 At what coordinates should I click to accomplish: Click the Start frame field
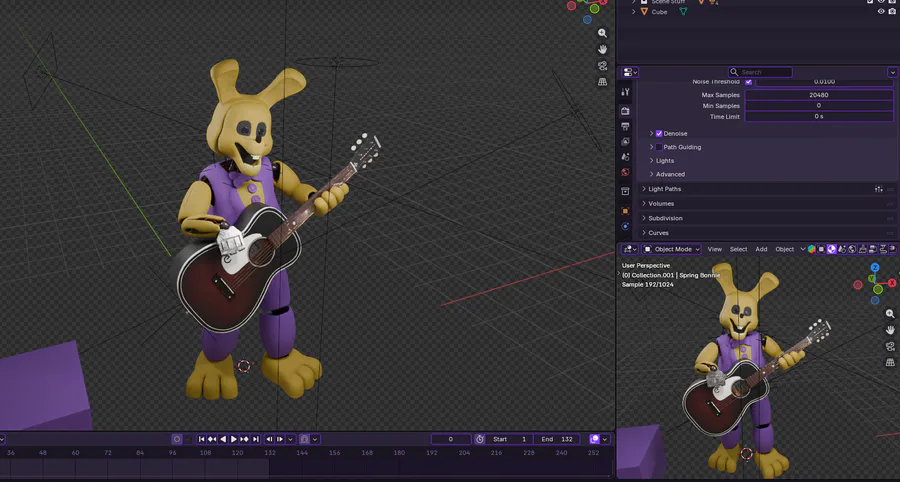click(x=510, y=439)
